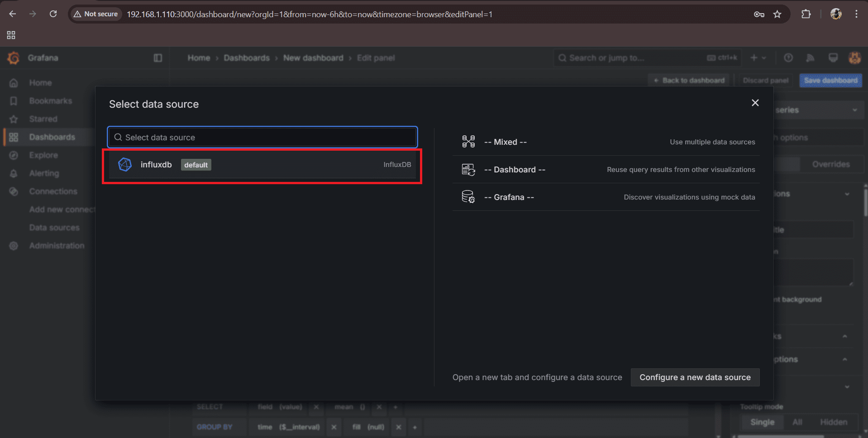Open the browser profile avatar
The height and width of the screenshot is (438, 868).
[835, 14]
